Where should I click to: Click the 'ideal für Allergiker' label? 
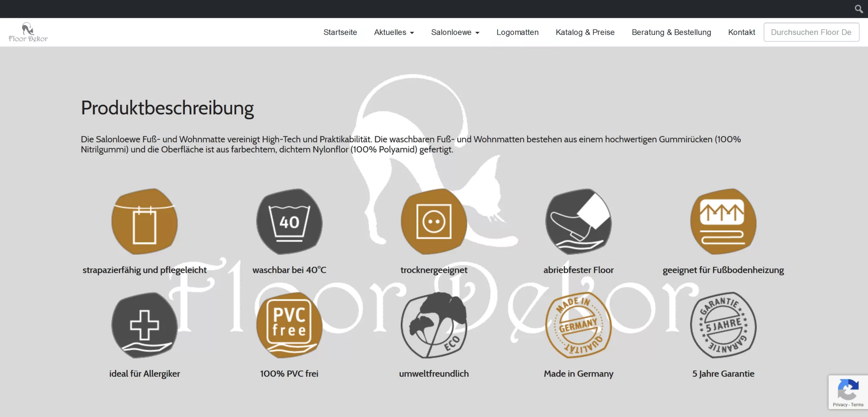[145, 374]
